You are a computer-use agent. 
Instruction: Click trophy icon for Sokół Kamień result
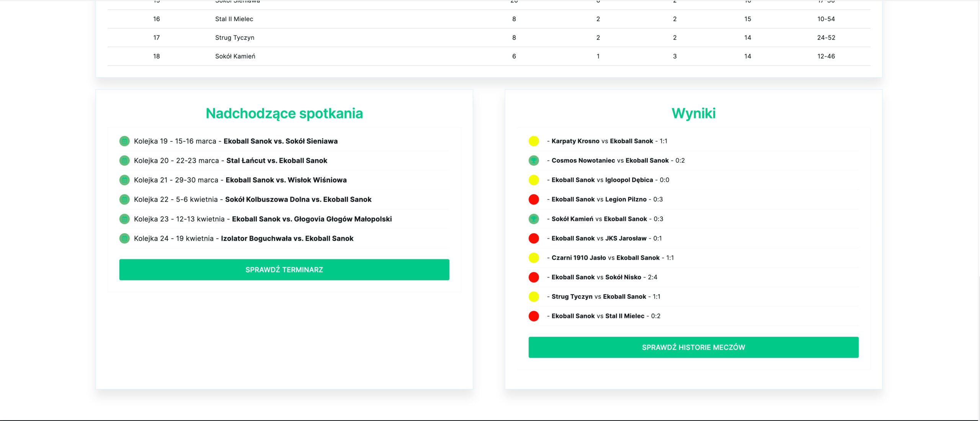[534, 219]
